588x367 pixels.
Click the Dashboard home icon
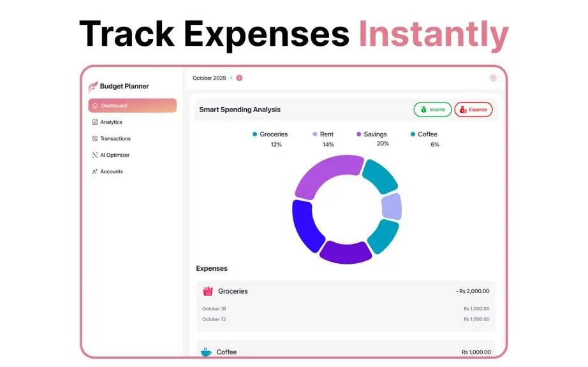95,106
